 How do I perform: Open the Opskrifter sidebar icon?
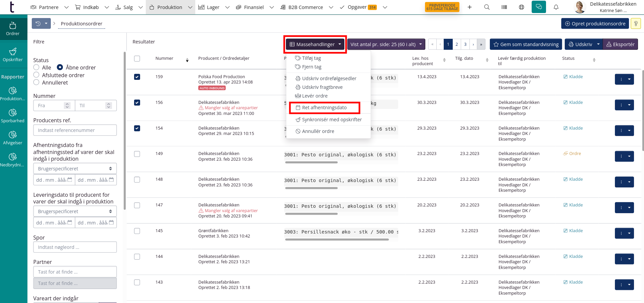point(13,54)
